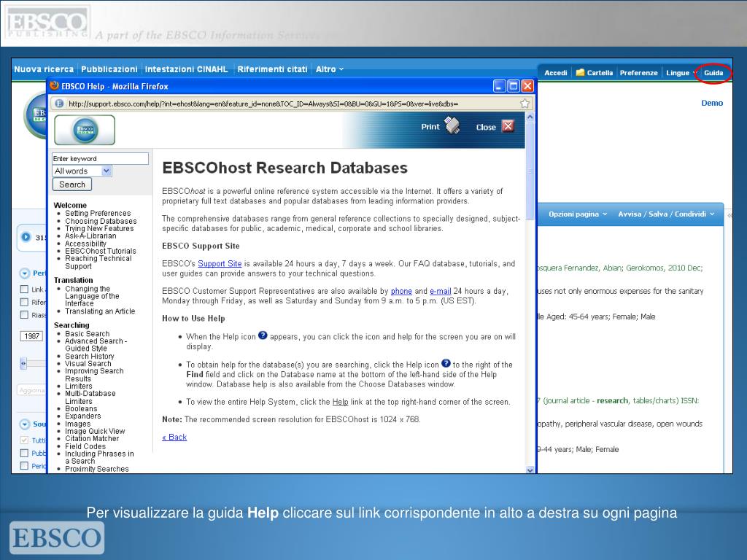Screen dimensions: 747x560
Task: Click the help window vertical scrollbar thumb
Action: pyautogui.click(x=530, y=171)
